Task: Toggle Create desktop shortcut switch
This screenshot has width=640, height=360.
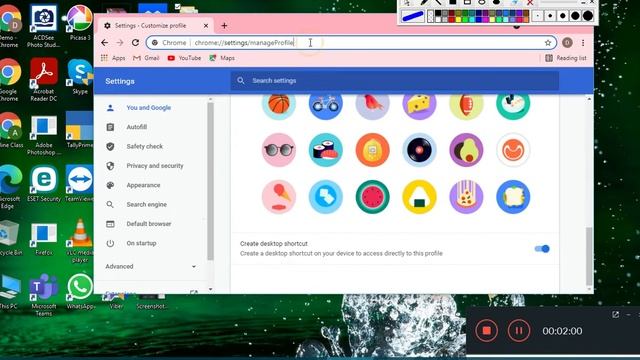Action: point(542,249)
